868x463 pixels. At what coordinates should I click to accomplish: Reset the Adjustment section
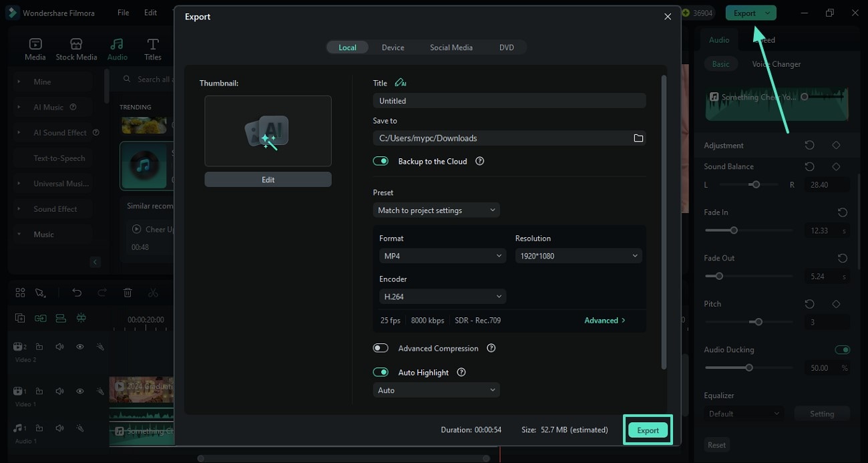click(809, 145)
